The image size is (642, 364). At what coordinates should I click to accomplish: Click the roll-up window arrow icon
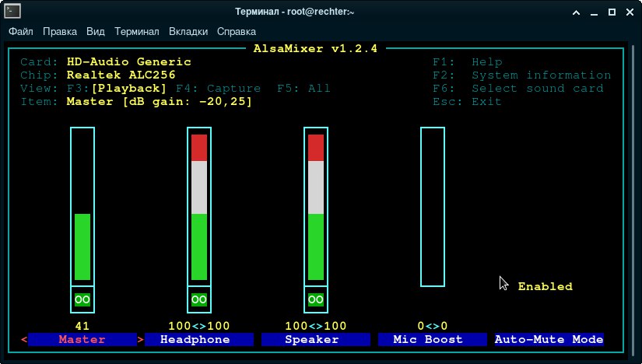pos(576,12)
